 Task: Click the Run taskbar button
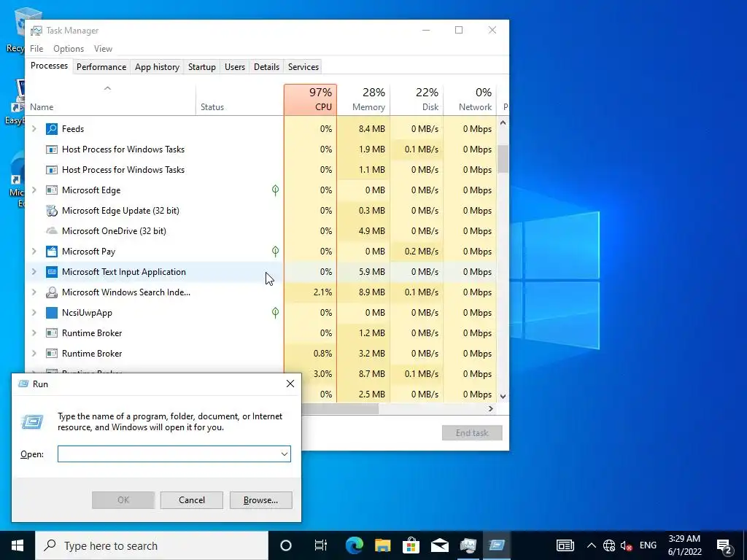tap(497, 545)
